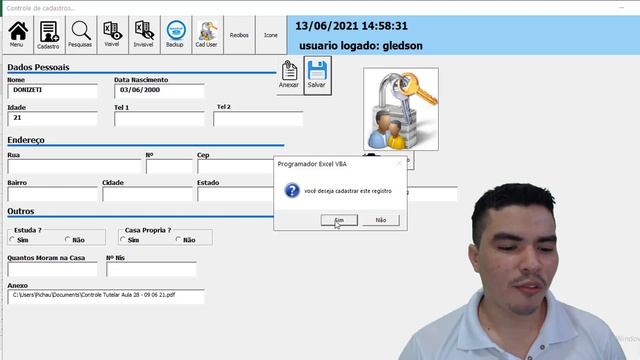
Task: Confirm with the Sim button in dialog
Action: (339, 220)
